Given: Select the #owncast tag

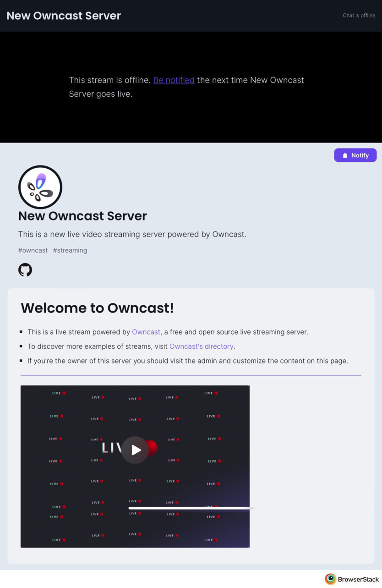Looking at the screenshot, I should pyautogui.click(x=33, y=250).
